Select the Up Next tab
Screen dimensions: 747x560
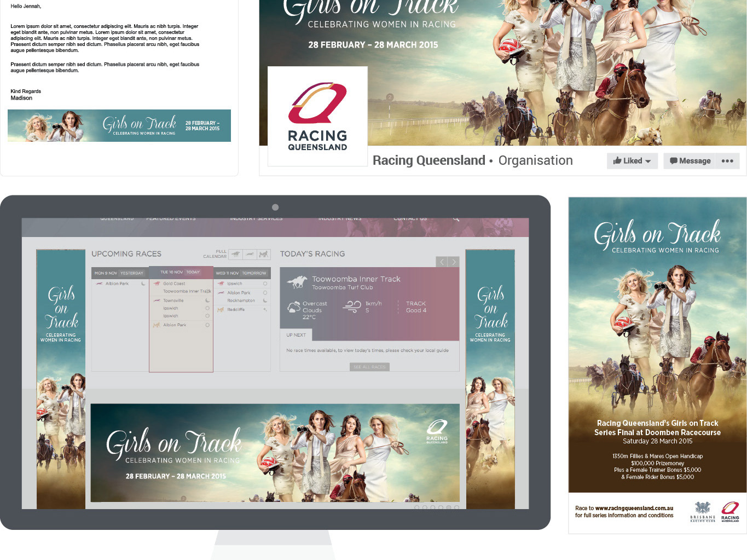click(296, 335)
